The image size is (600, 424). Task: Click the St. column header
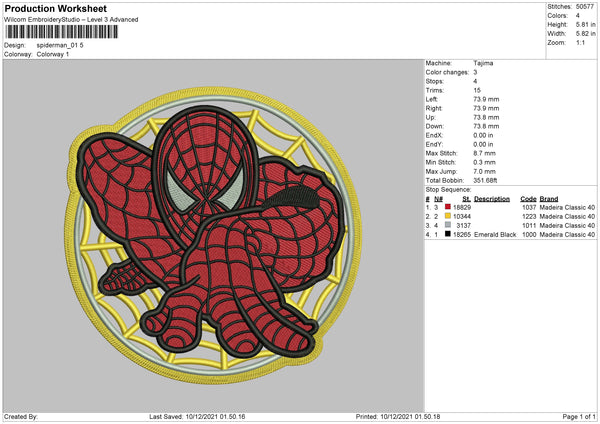466,198
